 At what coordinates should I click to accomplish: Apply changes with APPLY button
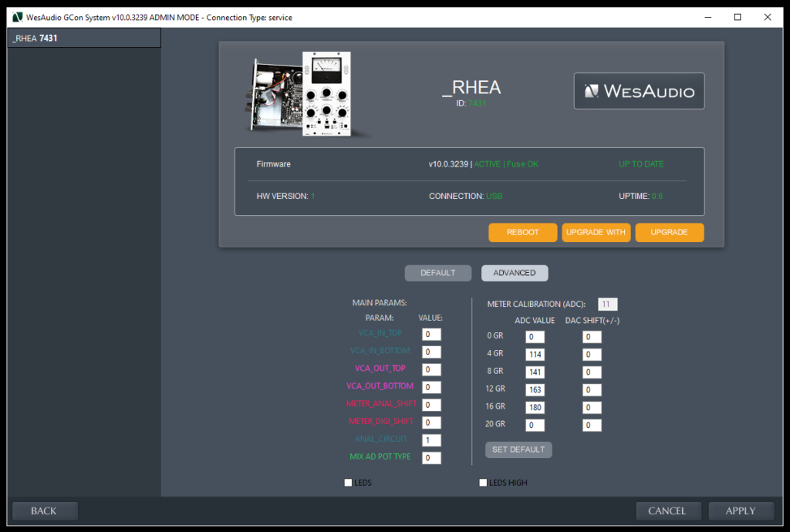pyautogui.click(x=741, y=511)
